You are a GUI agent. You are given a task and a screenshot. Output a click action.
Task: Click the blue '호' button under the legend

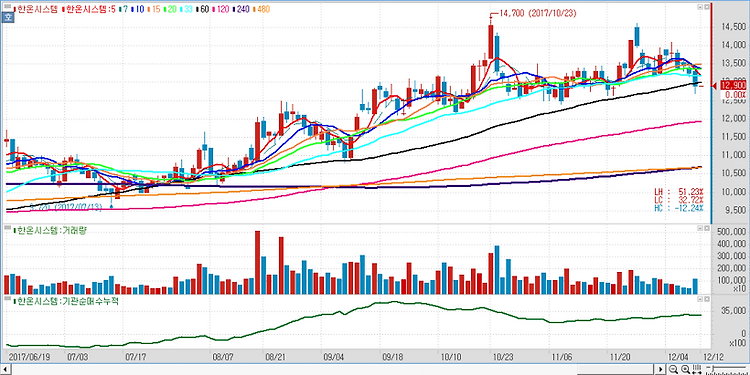click(x=8, y=18)
